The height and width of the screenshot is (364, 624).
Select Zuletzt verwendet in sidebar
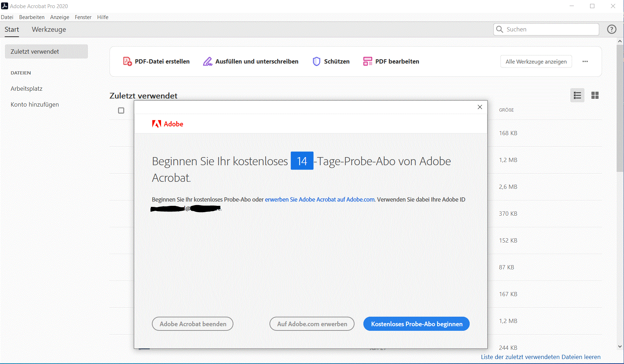(x=46, y=52)
